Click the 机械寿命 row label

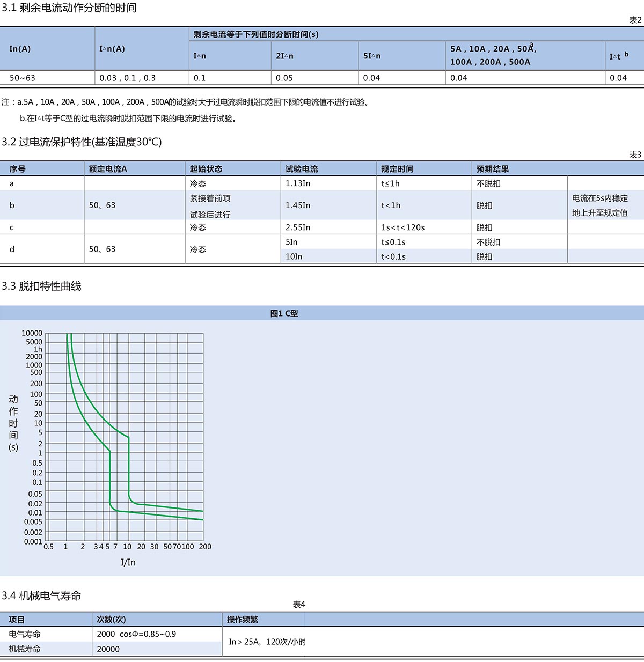tap(25, 649)
